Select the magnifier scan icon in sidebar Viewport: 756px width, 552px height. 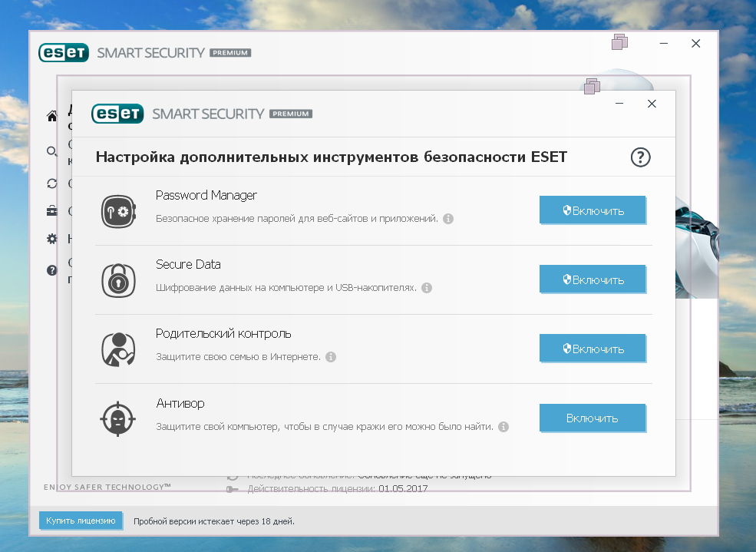coord(52,151)
